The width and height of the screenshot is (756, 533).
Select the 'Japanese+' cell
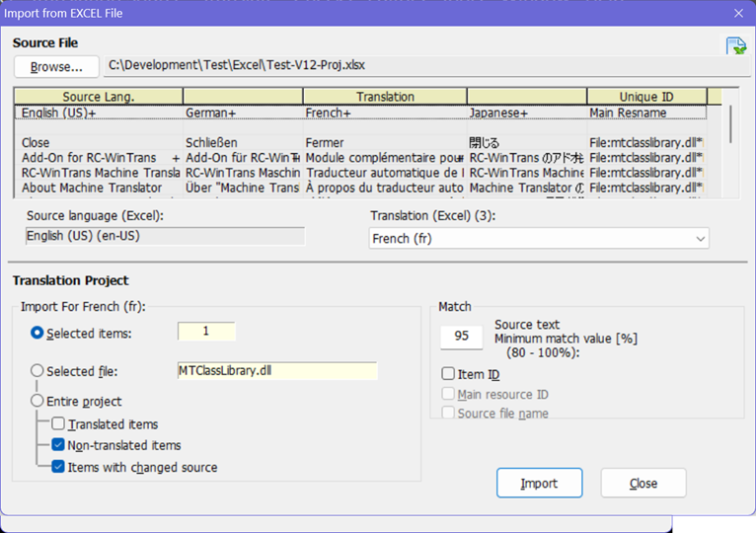[527, 113]
